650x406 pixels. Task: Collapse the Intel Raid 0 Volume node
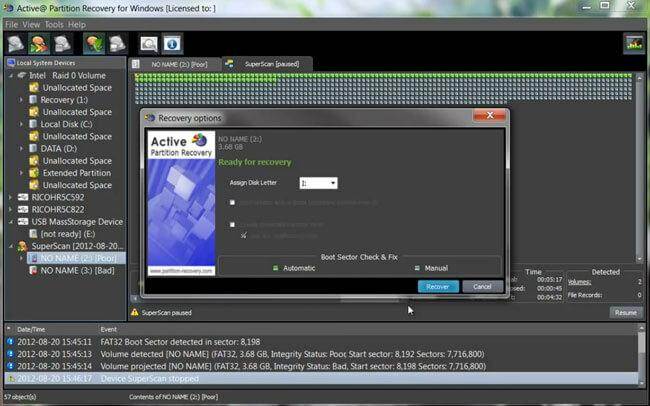(11, 75)
